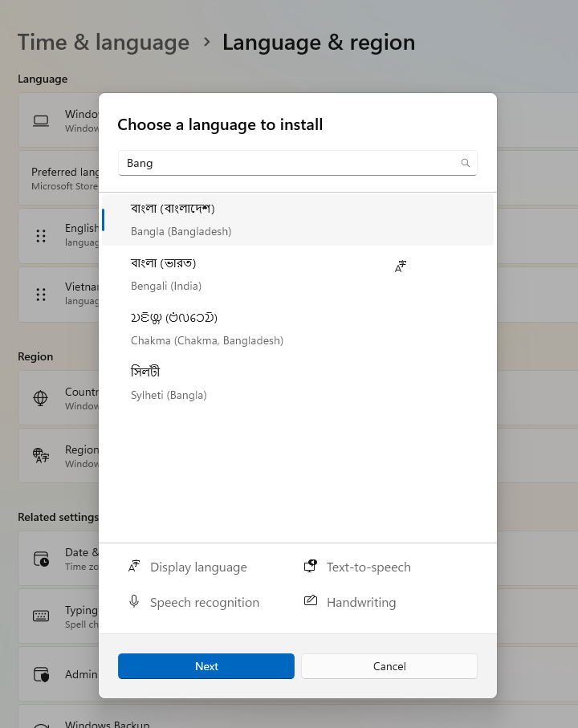Image resolution: width=578 pixels, height=728 pixels.
Task: Navigate back via Time & language breadcrumb
Action: 103,42
